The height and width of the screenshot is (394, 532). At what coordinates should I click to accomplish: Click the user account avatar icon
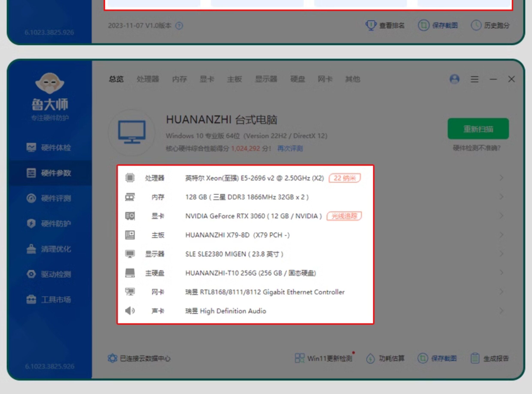(x=454, y=79)
